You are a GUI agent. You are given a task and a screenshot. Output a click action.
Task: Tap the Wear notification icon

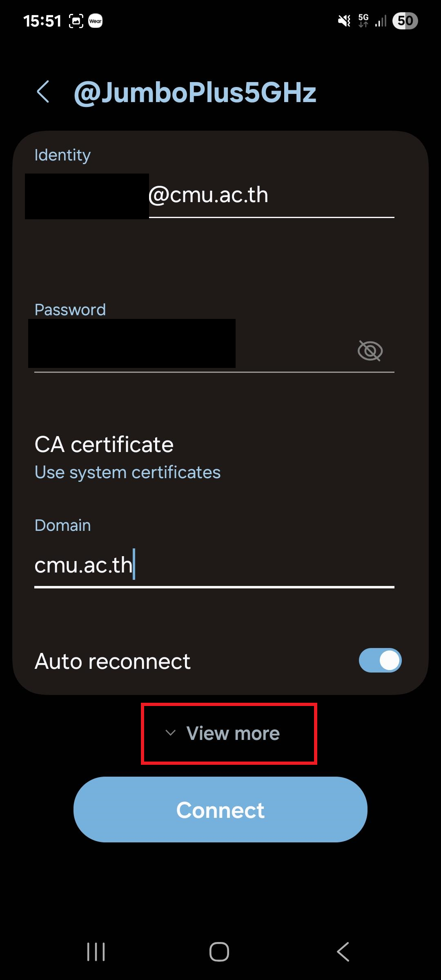(96, 21)
